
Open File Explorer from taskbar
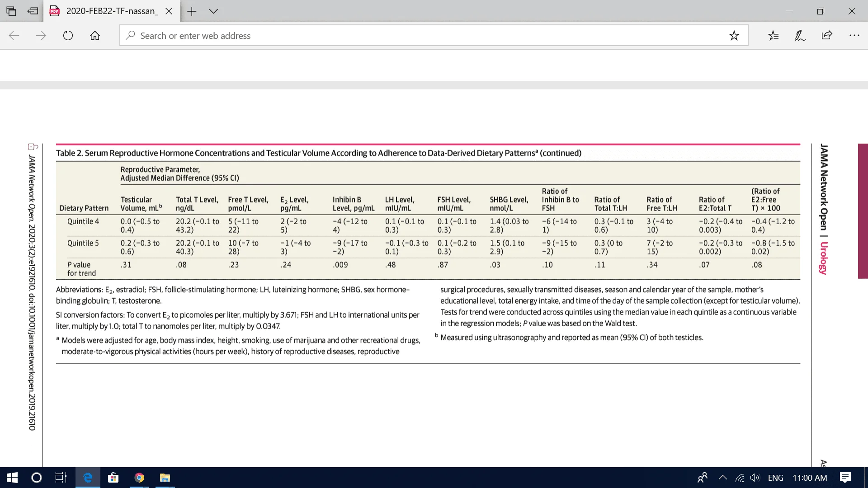(165, 478)
